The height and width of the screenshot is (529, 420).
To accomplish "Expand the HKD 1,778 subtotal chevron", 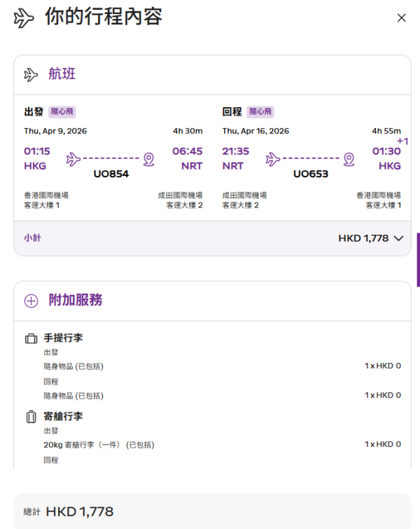I will pos(398,238).
